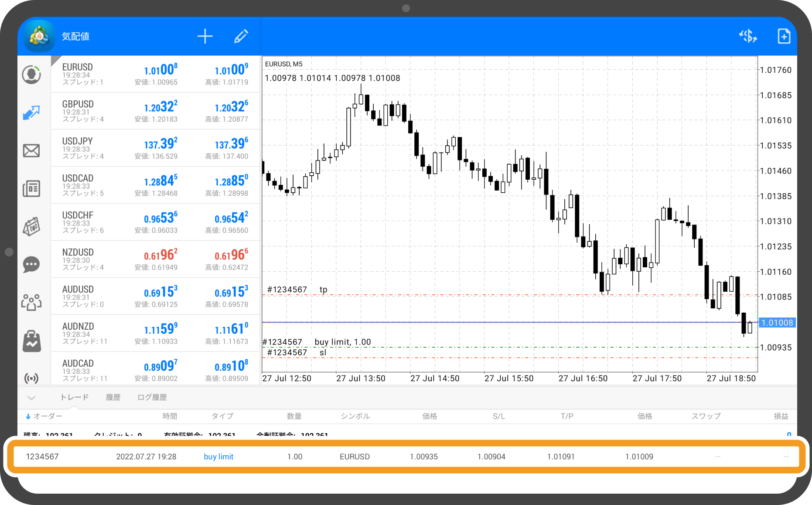
Task: Click buy limit type in order row
Action: (x=218, y=457)
